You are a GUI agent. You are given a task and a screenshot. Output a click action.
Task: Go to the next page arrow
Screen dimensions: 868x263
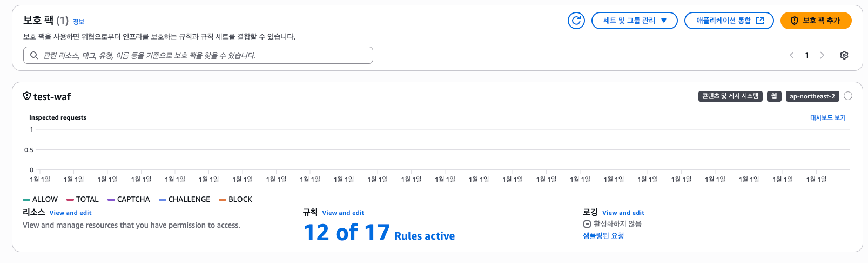822,55
